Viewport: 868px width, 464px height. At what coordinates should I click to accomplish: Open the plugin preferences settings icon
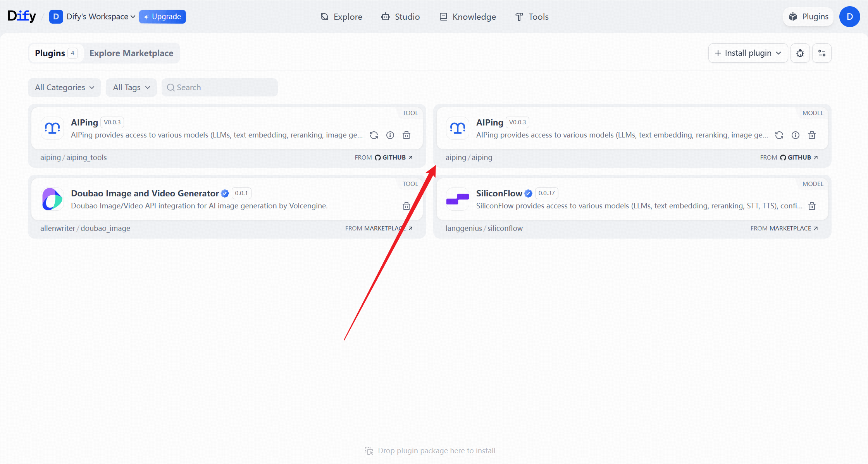821,53
